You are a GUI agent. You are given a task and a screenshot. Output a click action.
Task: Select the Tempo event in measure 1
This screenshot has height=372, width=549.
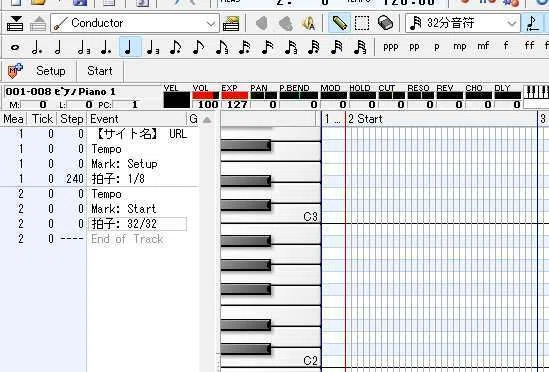click(x=100, y=149)
